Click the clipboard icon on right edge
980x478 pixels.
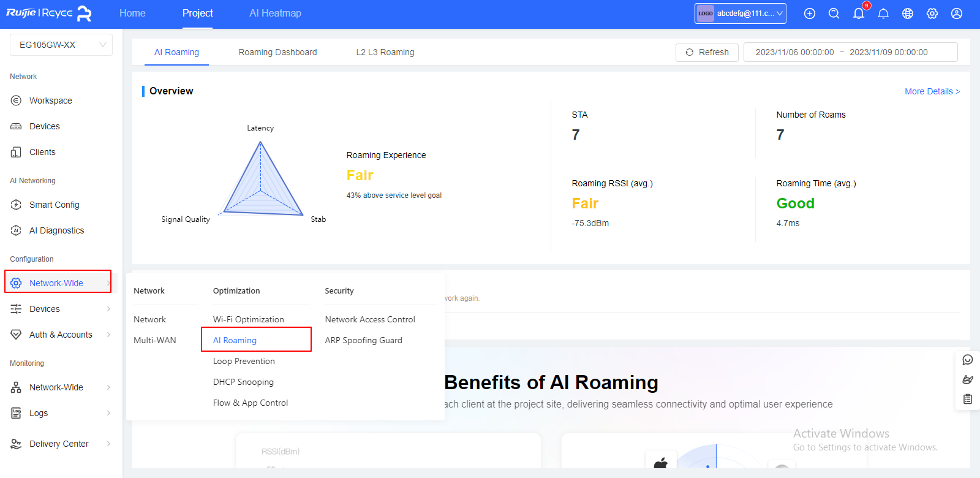click(968, 399)
